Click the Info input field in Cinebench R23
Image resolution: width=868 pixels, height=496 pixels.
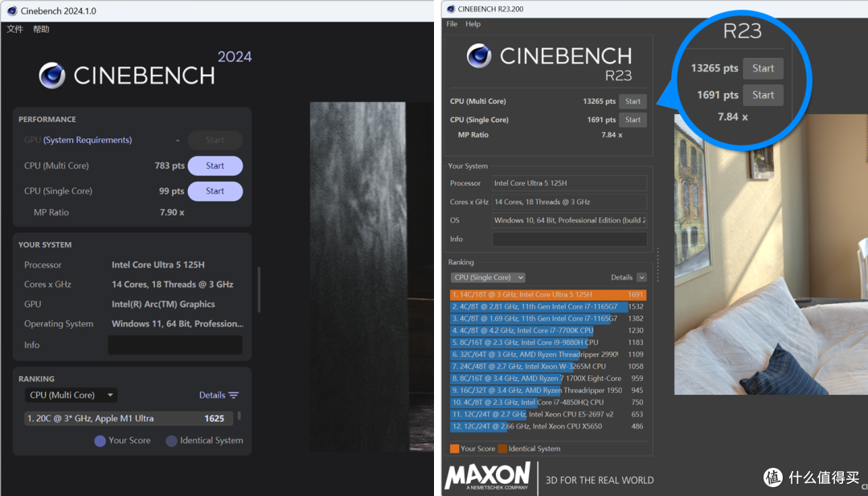coord(569,239)
